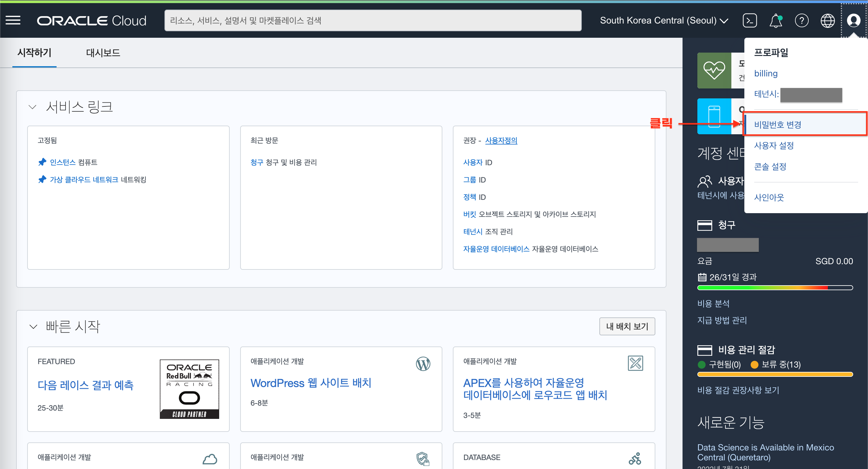This screenshot has height=469, width=868.
Task: Select 사인아웃 in profile menu
Action: 769,197
